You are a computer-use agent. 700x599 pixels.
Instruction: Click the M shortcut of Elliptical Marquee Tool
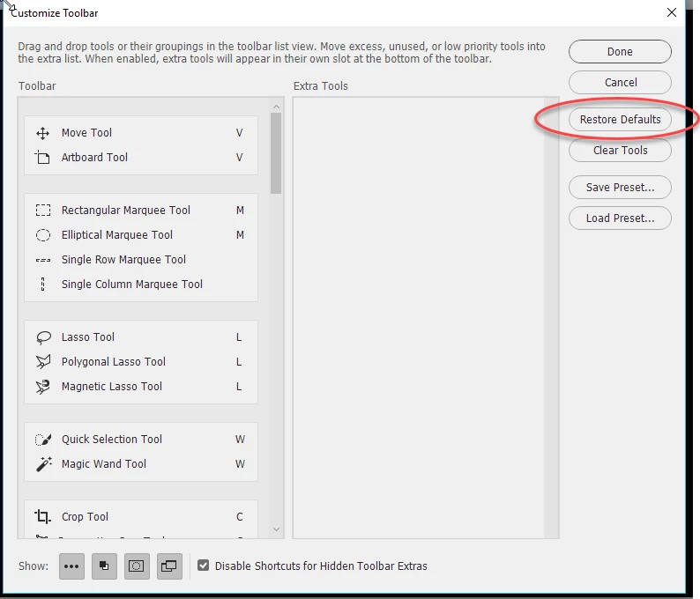coord(240,235)
